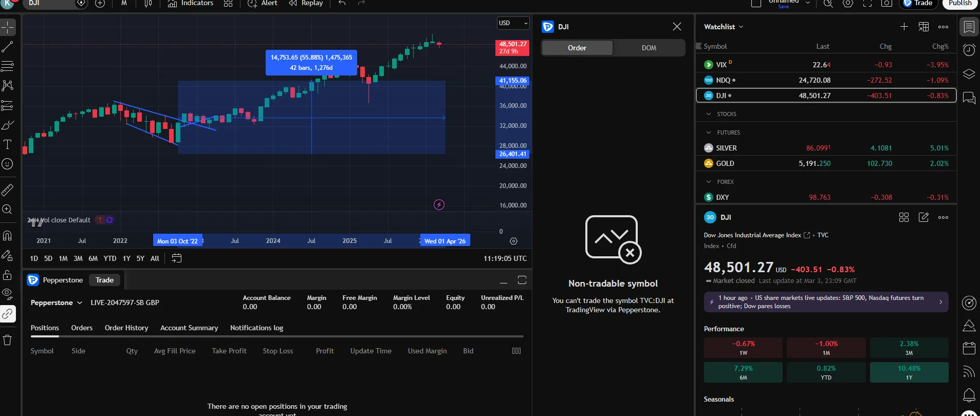Viewport: 980px width, 416px height.
Task: Select the NDQ row in watchlist
Action: (826, 80)
